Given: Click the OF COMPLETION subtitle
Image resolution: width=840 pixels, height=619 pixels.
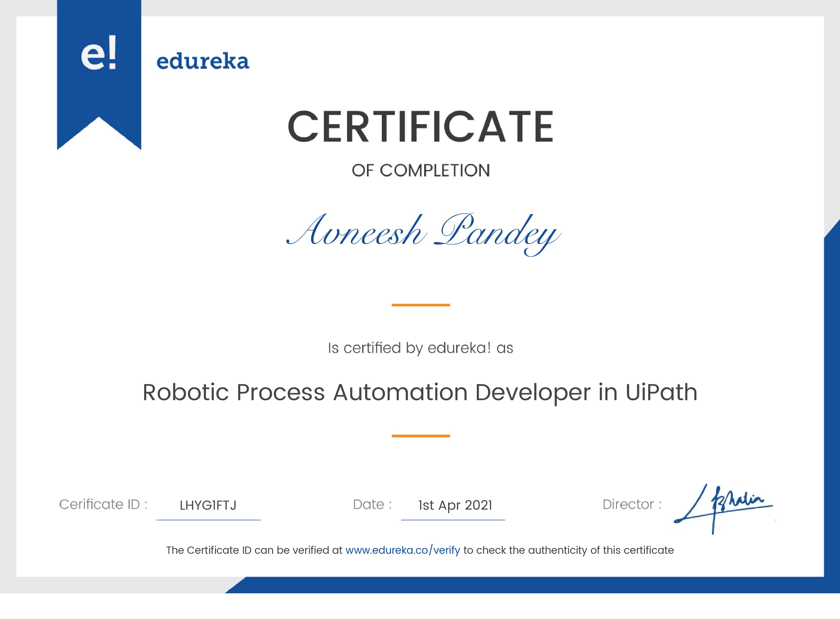Looking at the screenshot, I should [x=421, y=170].
